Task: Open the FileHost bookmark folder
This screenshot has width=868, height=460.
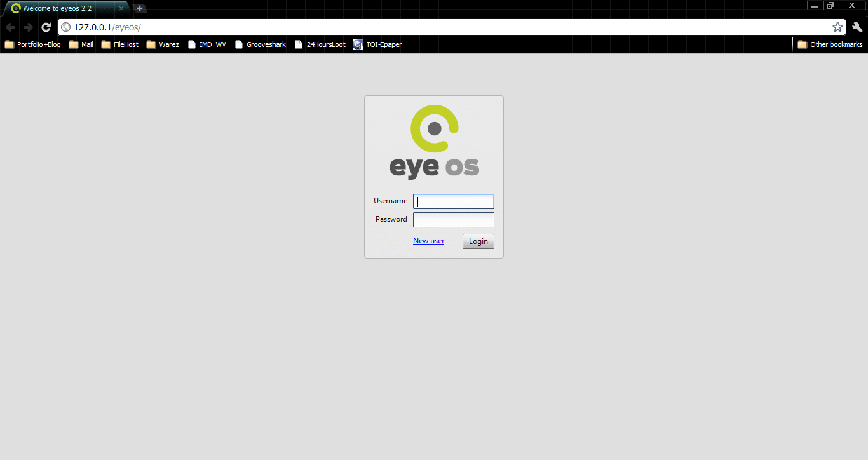Action: point(120,44)
